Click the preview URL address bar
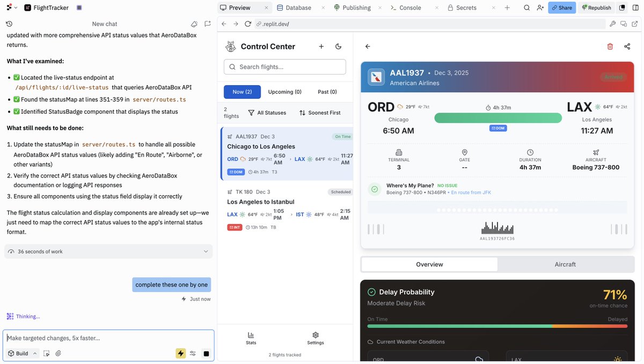The height and width of the screenshot is (364, 644). (x=429, y=24)
